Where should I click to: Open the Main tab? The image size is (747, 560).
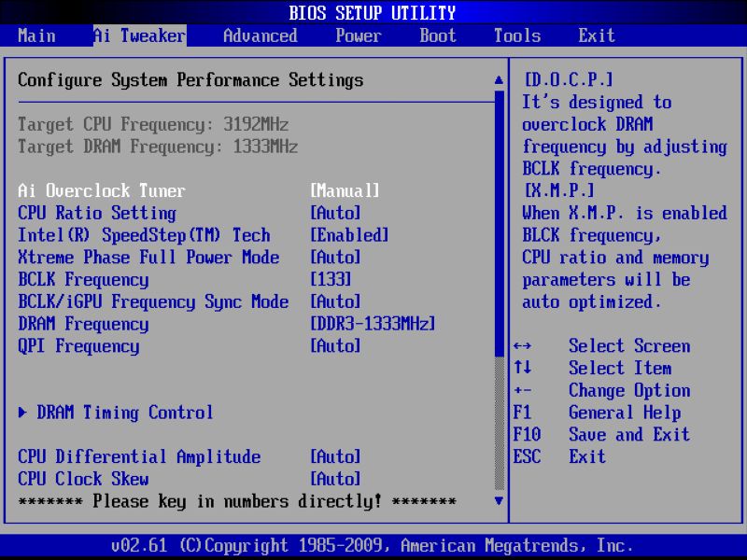[36, 35]
